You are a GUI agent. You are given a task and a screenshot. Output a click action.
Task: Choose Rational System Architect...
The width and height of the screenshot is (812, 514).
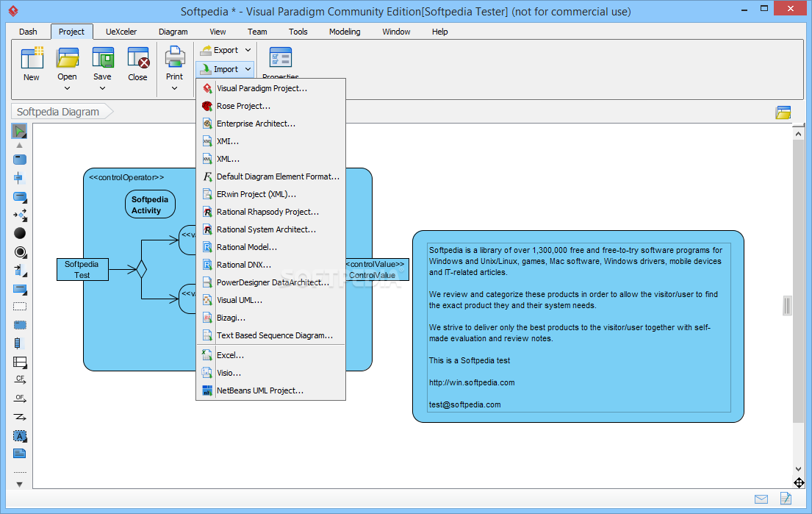click(x=271, y=229)
